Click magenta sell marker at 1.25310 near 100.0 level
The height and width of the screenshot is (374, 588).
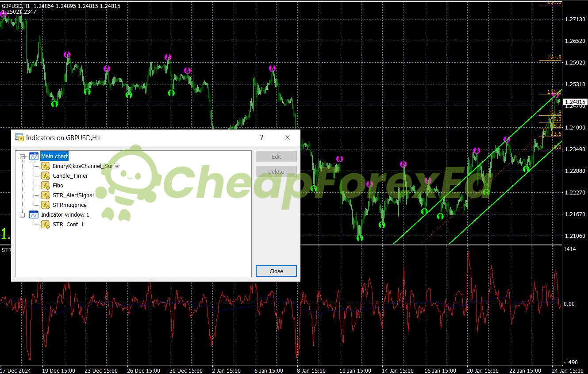556,95
